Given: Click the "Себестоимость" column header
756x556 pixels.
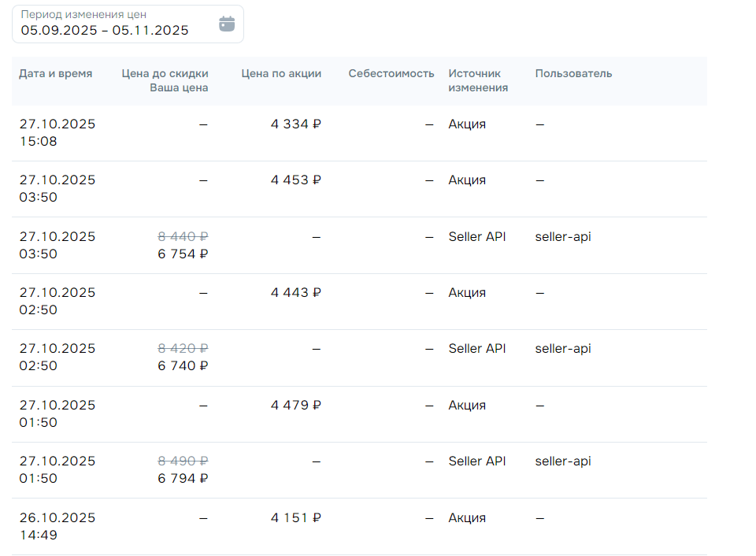Looking at the screenshot, I should coord(391,74).
